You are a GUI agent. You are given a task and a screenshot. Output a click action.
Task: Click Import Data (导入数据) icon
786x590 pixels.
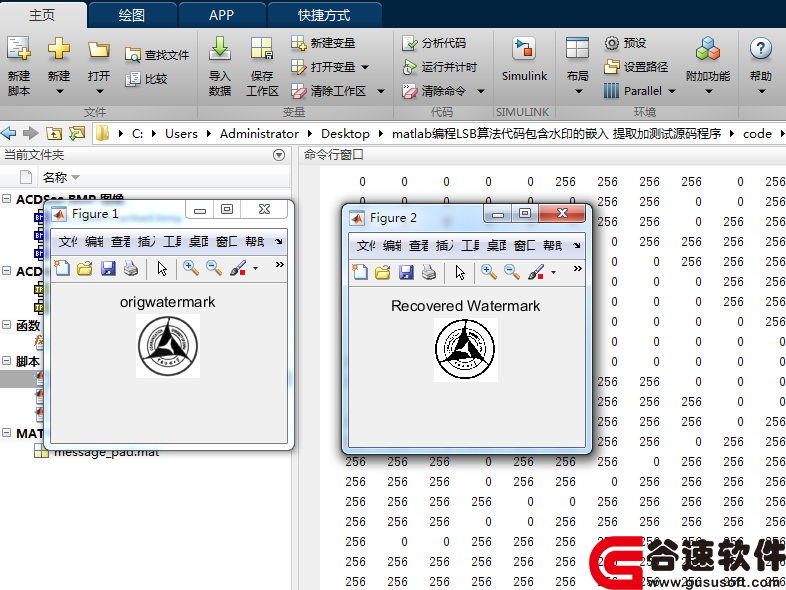click(220, 49)
